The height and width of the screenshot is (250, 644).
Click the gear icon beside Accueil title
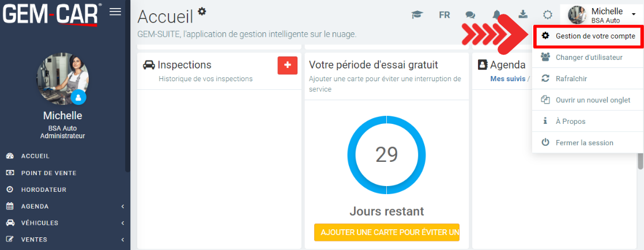pyautogui.click(x=202, y=11)
